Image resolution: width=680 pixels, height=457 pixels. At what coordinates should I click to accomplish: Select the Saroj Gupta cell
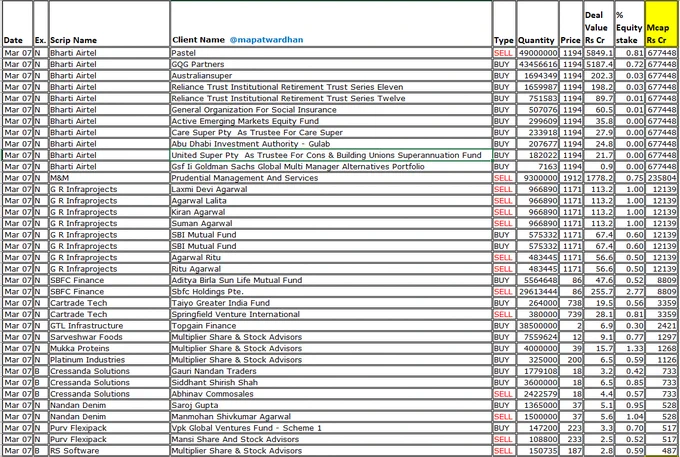click(x=331, y=405)
